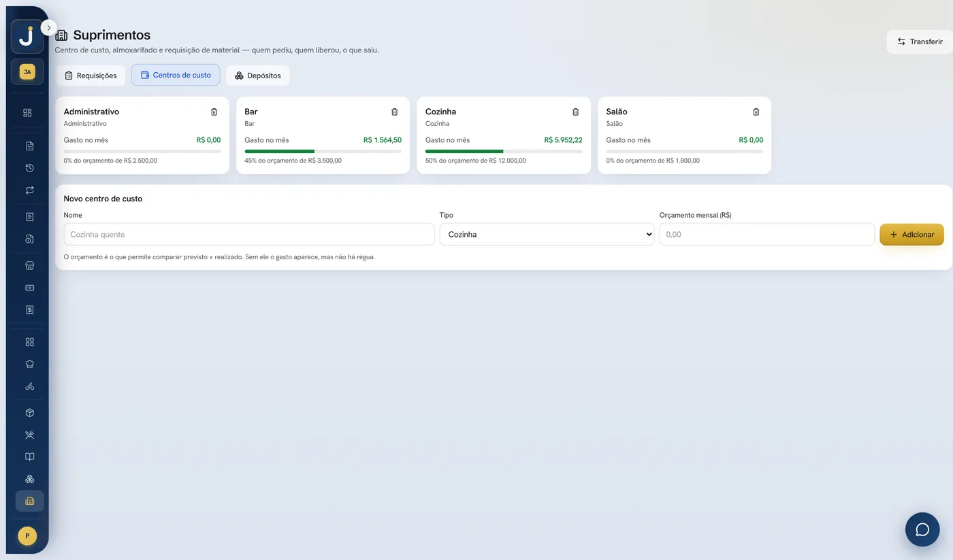Open the history clock icon in sidebar
This screenshot has height=560, width=953.
[29, 168]
